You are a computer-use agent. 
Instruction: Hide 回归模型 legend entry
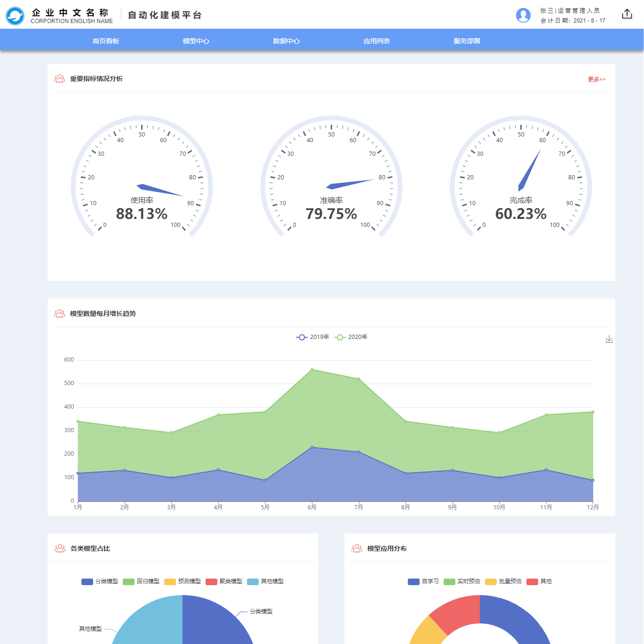(141, 582)
